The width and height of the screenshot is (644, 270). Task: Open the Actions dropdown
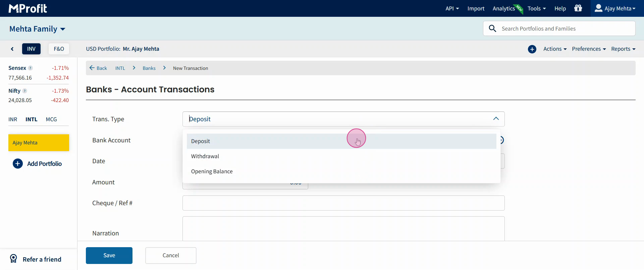tap(555, 49)
